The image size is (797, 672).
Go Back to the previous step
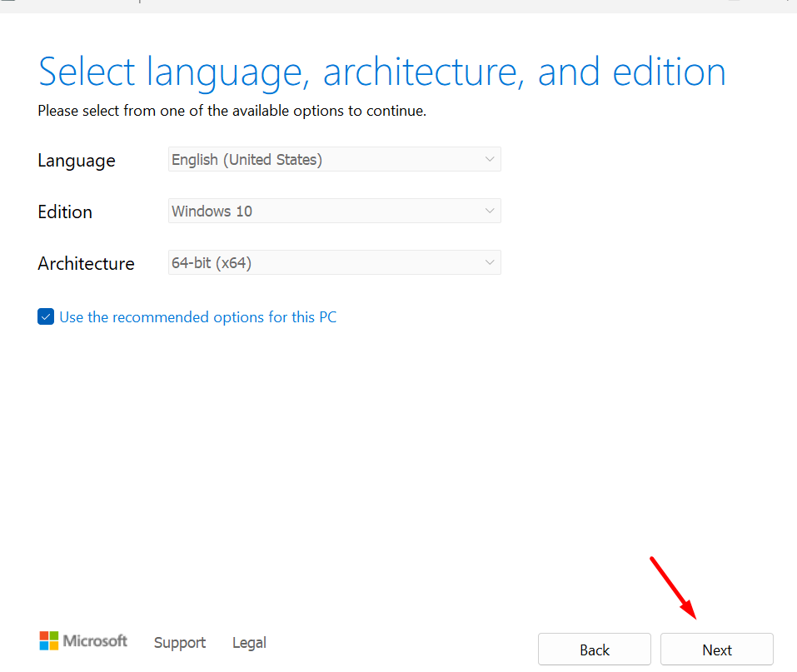[594, 650]
